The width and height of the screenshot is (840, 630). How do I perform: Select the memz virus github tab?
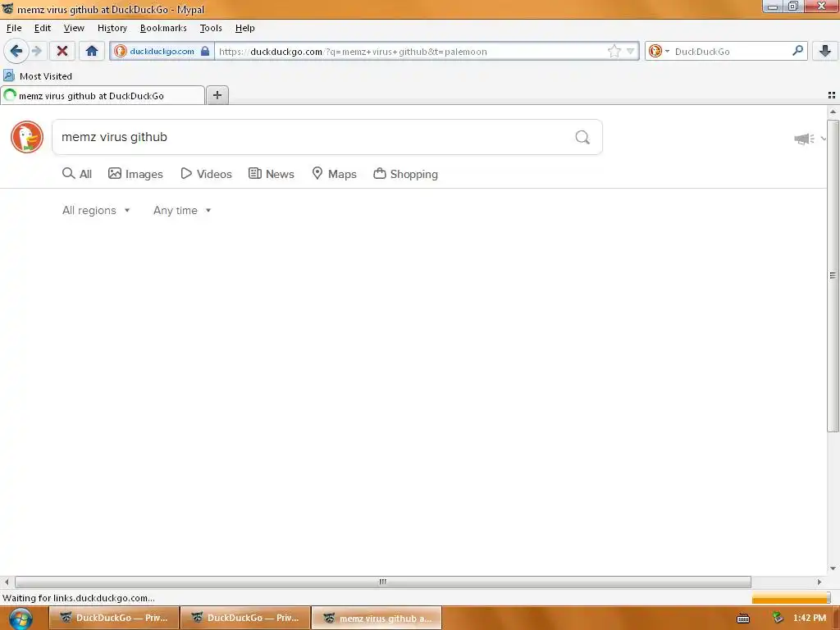(x=103, y=96)
